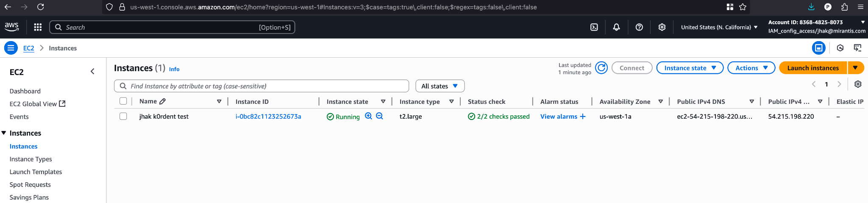Click the refresh instances icon

coord(601,68)
